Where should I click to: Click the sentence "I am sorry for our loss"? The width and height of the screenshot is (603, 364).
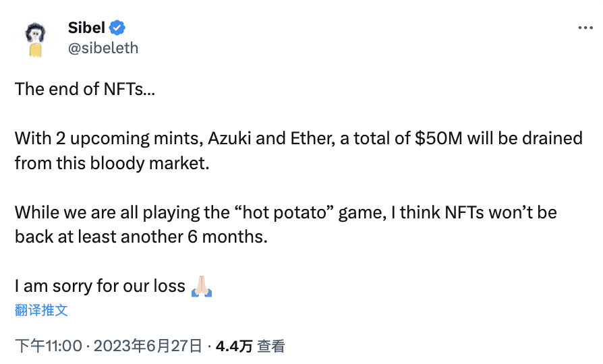100,286
